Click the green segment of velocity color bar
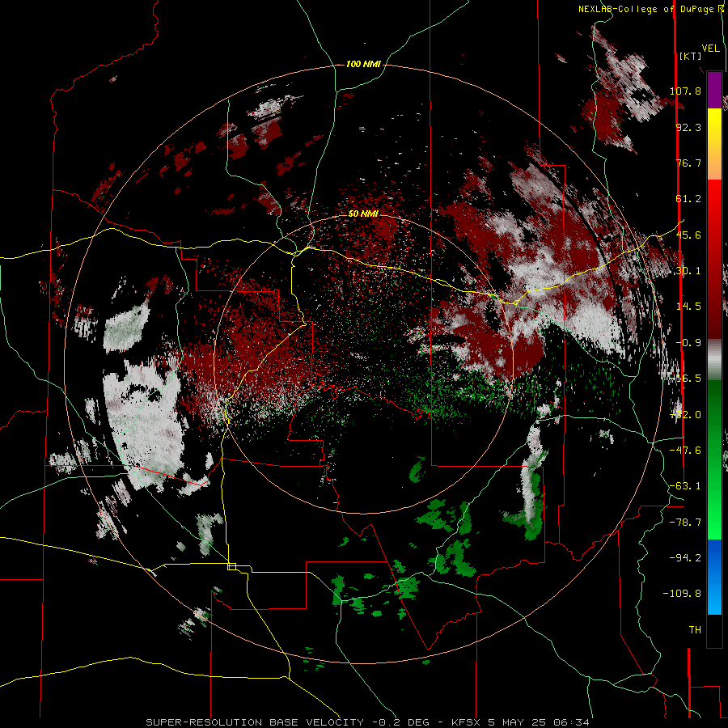The image size is (728, 728). point(714,459)
